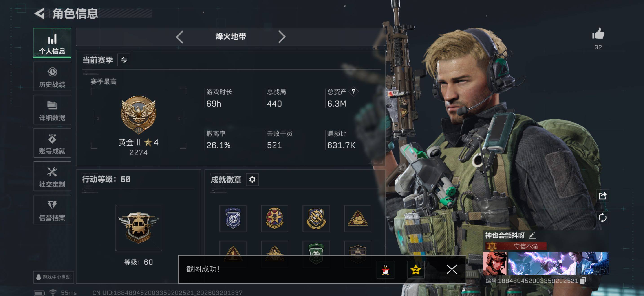This screenshot has width=644, height=296.
Task: Dismiss the 截图成功 notification with the X
Action: tap(452, 270)
